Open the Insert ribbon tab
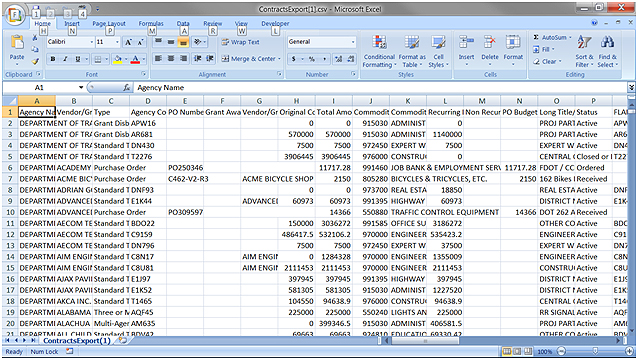Screen dimensions: 638x360 click(x=72, y=24)
